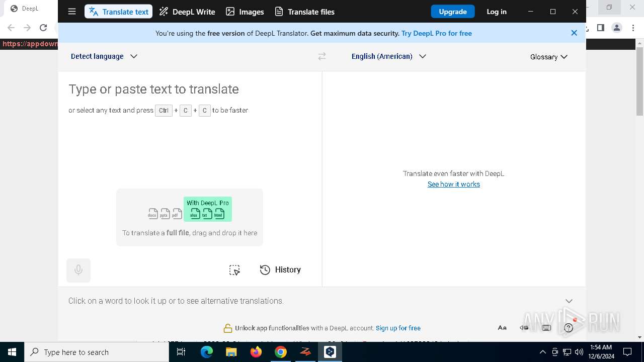Switch to the Translate text tab

[x=118, y=12]
